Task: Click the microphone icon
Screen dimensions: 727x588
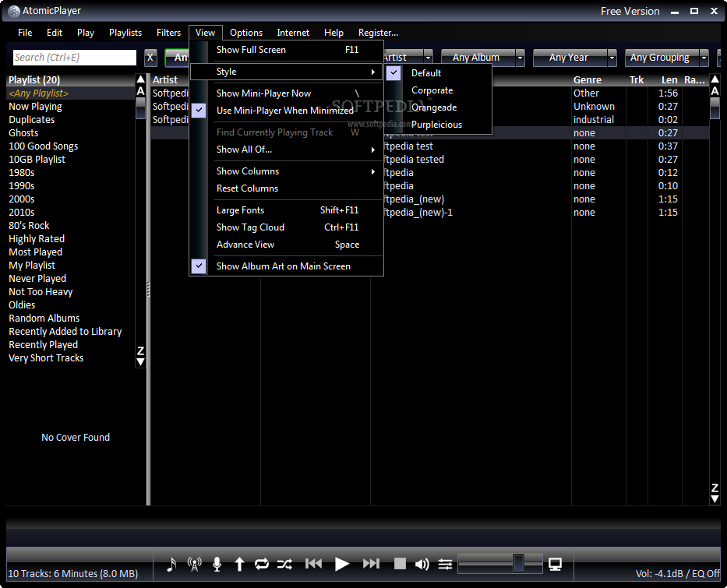Action: pos(217,564)
